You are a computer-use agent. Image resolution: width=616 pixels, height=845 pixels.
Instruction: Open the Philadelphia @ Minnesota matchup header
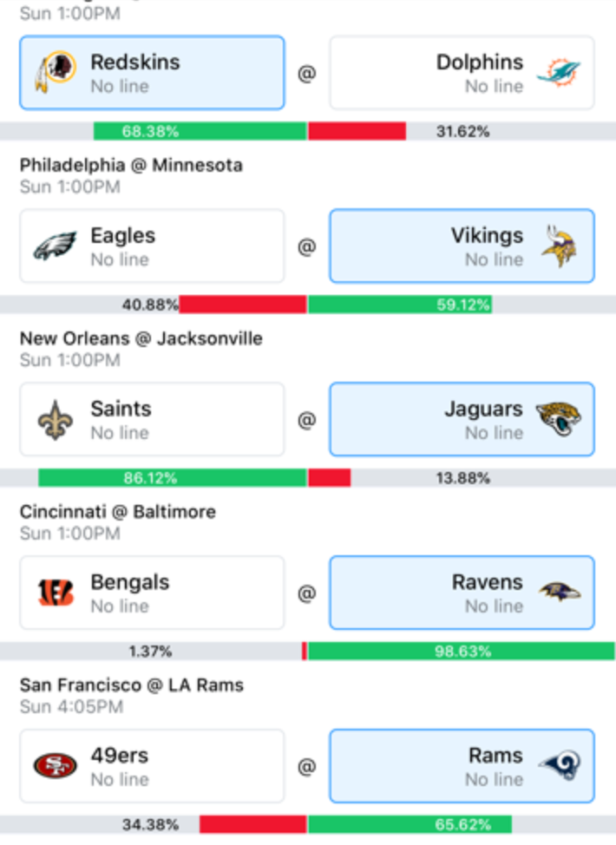pos(131,166)
